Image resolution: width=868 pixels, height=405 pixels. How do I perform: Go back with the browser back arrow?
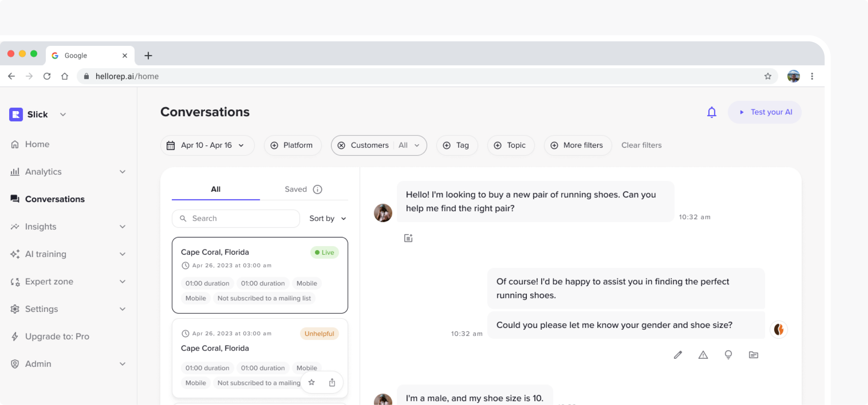(x=12, y=76)
